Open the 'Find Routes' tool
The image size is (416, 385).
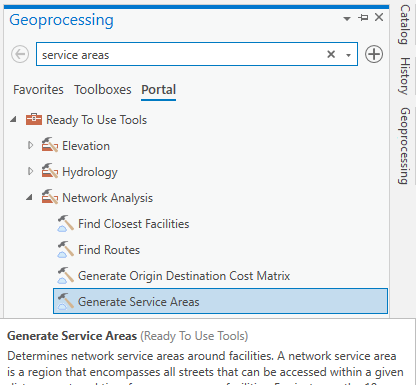coord(109,250)
